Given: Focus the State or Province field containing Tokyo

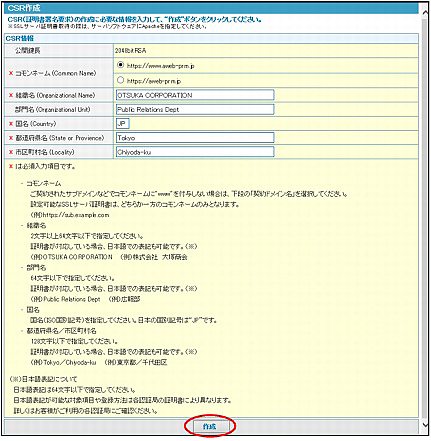Looking at the screenshot, I should [195, 138].
